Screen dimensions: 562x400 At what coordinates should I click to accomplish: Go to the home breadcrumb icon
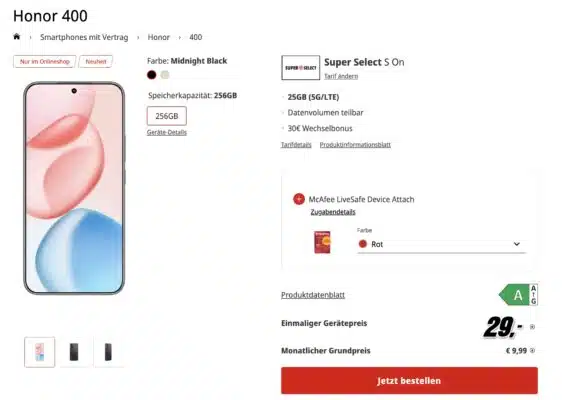point(16,37)
